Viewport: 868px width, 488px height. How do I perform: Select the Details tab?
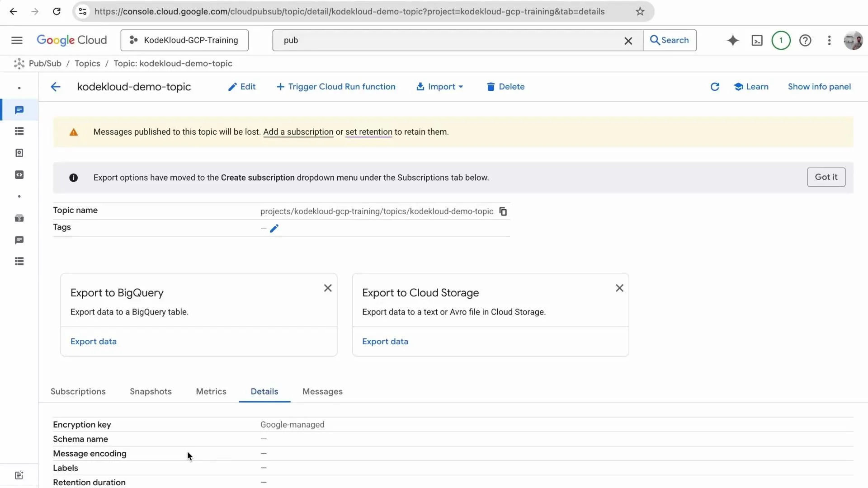[x=264, y=392]
